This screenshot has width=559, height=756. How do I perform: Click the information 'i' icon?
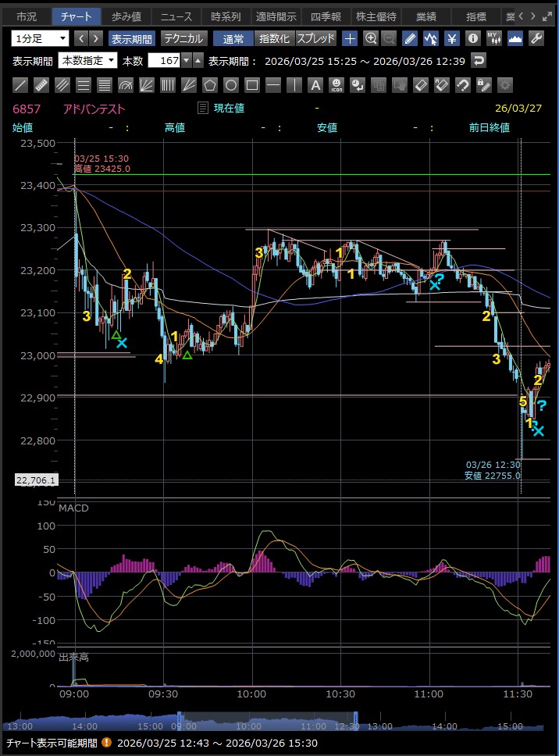coord(472,37)
